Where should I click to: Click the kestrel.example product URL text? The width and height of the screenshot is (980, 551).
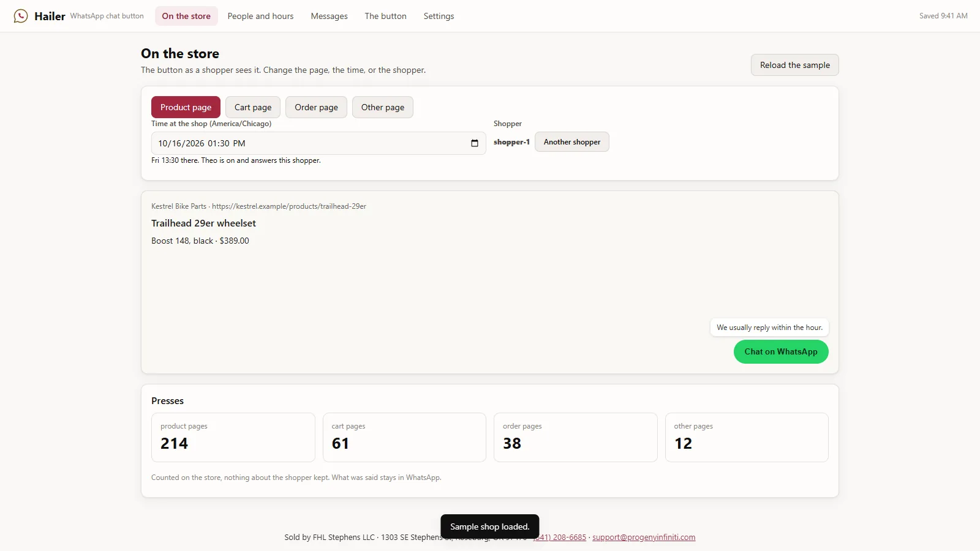pyautogui.click(x=289, y=206)
